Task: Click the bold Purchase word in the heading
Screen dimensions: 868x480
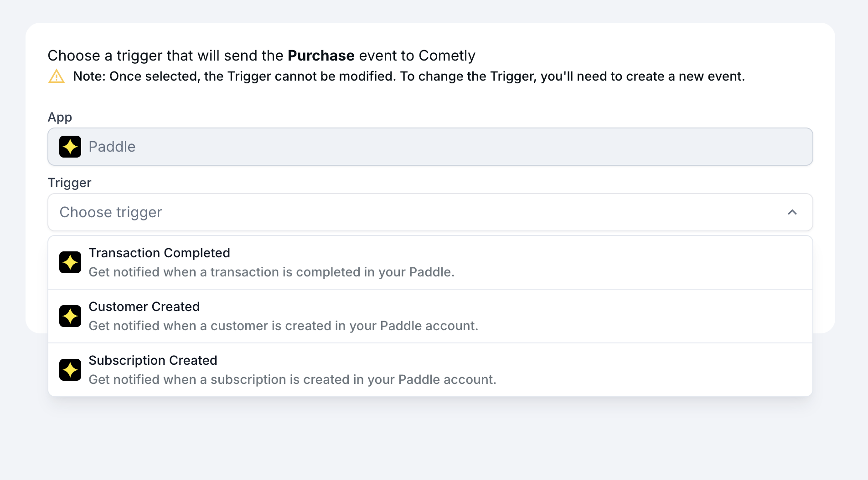Action: coord(321,56)
